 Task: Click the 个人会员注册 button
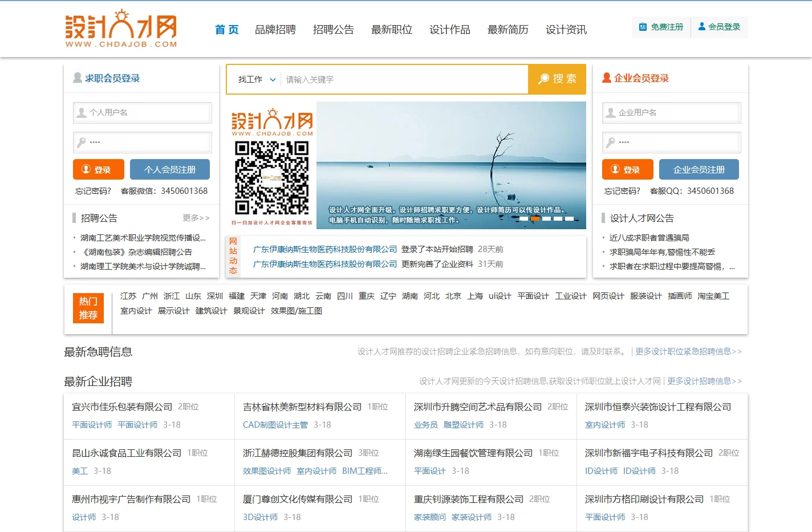170,169
